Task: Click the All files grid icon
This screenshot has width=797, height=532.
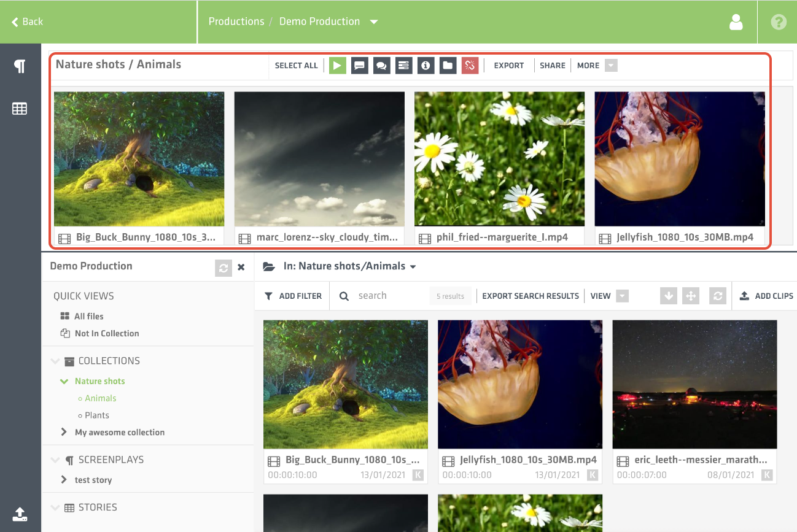Action: [x=65, y=316]
